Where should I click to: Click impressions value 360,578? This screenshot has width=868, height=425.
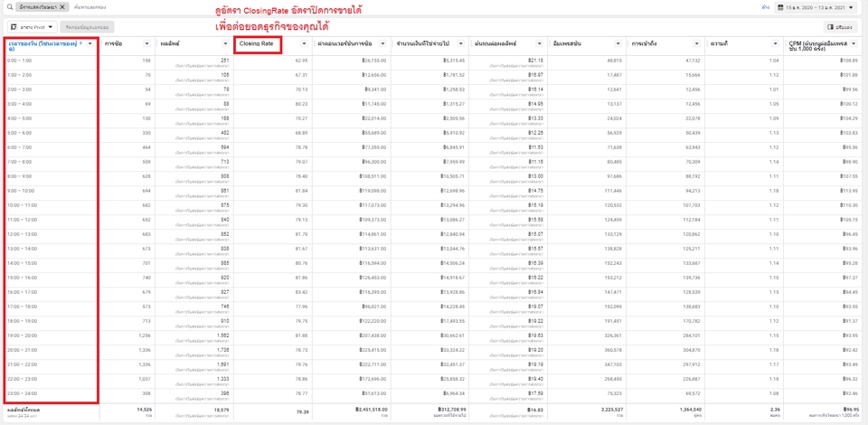point(614,350)
